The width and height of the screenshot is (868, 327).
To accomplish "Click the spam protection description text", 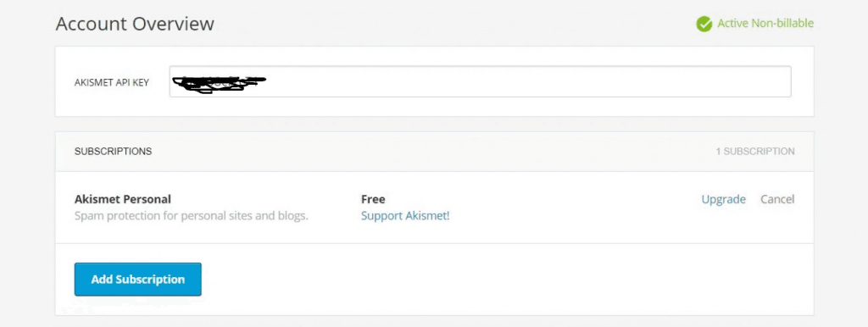I will click(191, 216).
